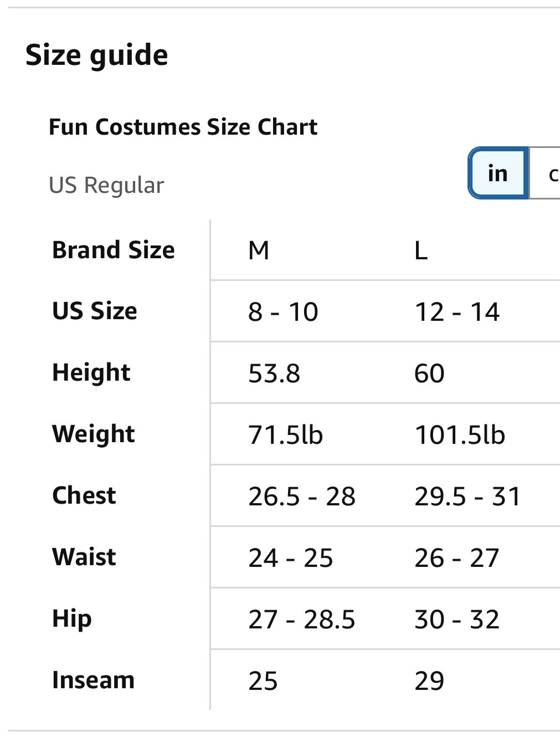This screenshot has height=747, width=560.
Task: Click the Hip value "30 - 32"
Action: 457,620
